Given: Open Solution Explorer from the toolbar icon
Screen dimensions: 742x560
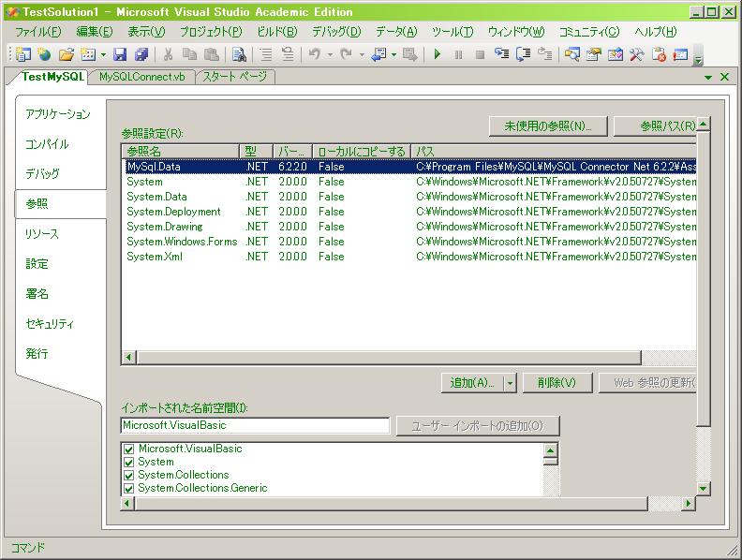Looking at the screenshot, I should click(571, 54).
